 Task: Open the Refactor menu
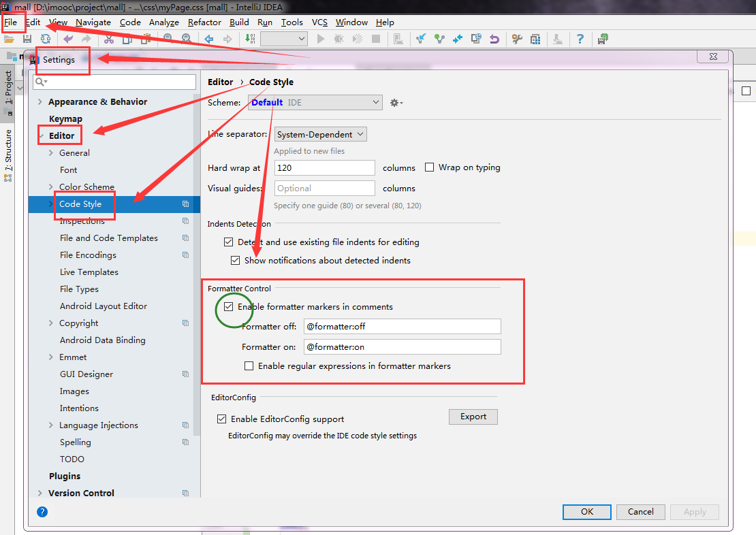pyautogui.click(x=204, y=22)
